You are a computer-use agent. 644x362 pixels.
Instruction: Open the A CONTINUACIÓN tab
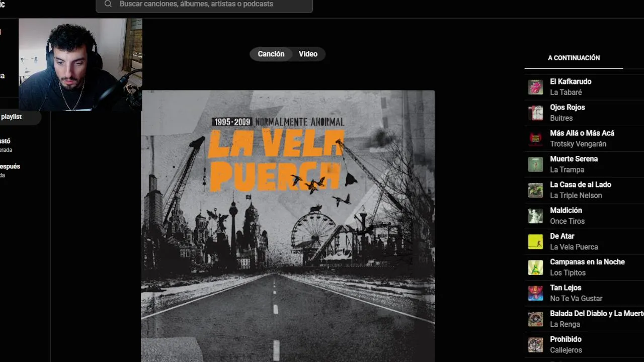(574, 58)
